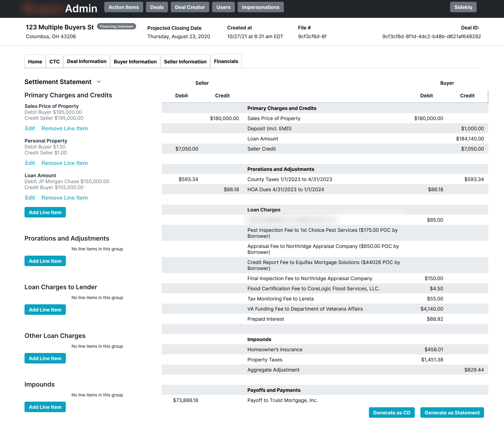This screenshot has width=504, height=430.
Task: Edit the Sales Price of Property item
Action: [30, 129]
